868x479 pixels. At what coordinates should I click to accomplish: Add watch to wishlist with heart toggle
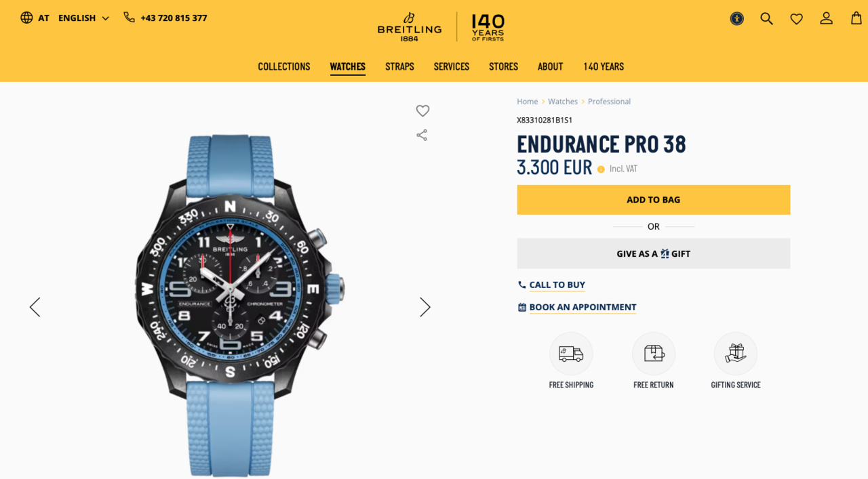(x=422, y=110)
